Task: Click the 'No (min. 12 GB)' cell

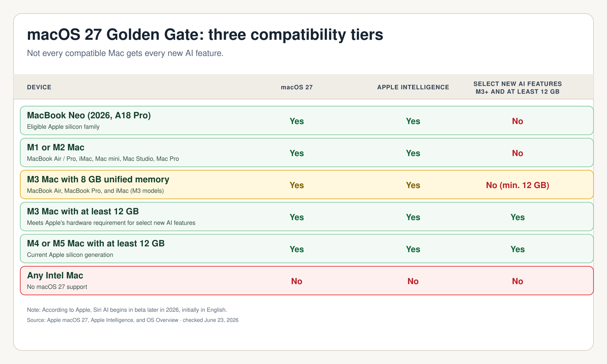Action: 518,185
